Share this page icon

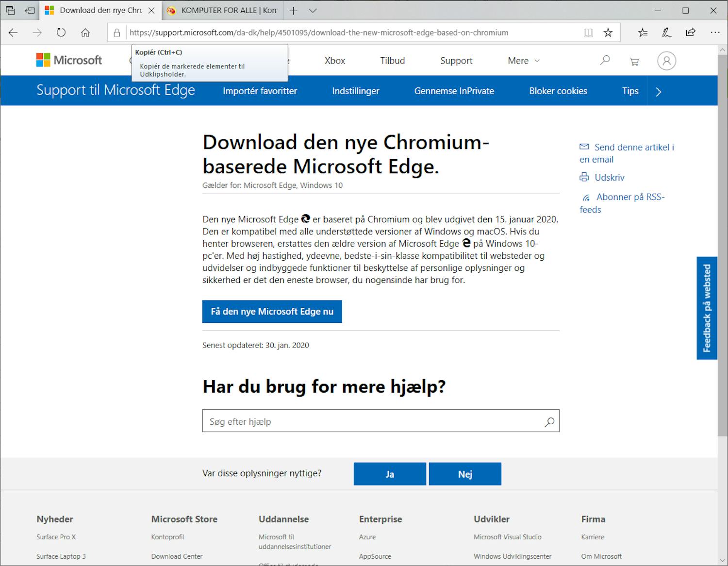pos(690,33)
